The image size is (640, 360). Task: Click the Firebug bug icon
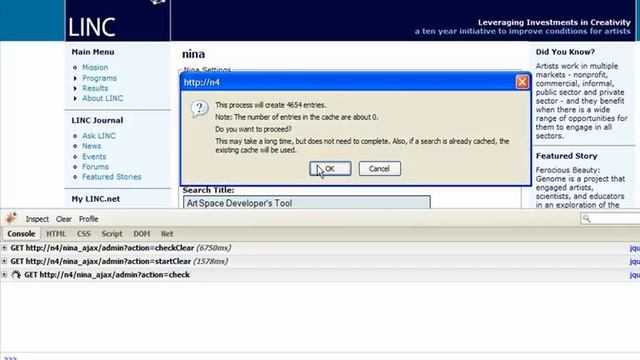[x=11, y=218]
